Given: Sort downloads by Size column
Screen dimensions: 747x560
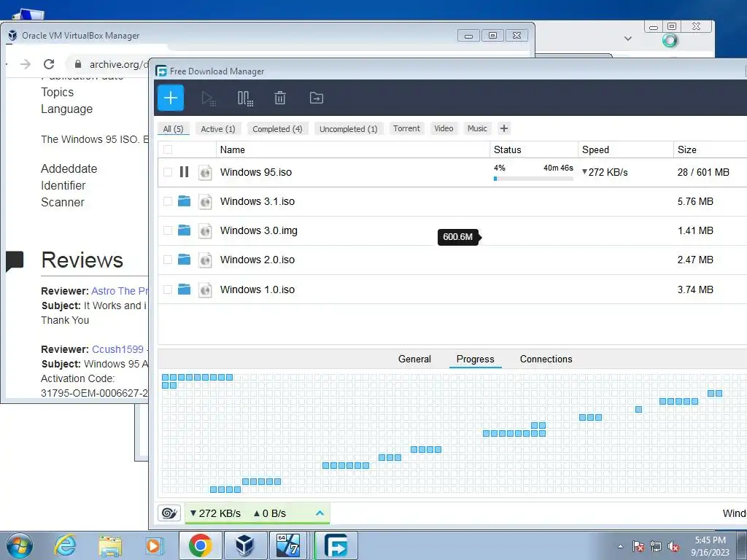Looking at the screenshot, I should pos(710,149).
